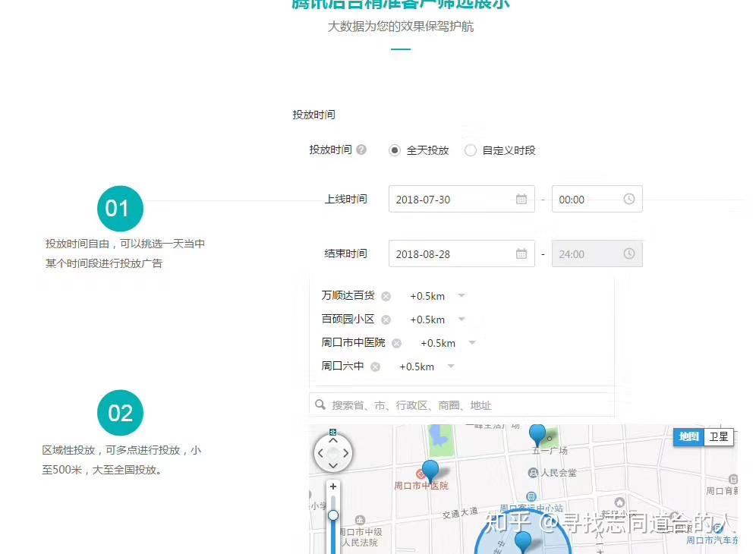Viewport: 756px width, 554px height.
Task: Click the clock icon in 00:00 field
Action: point(628,199)
